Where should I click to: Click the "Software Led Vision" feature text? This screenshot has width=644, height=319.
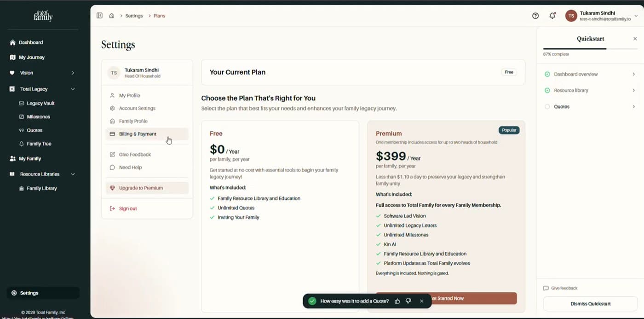(405, 216)
